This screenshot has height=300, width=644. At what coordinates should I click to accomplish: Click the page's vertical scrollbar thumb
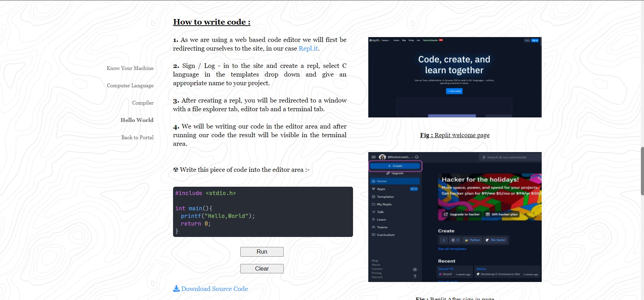[x=642, y=171]
